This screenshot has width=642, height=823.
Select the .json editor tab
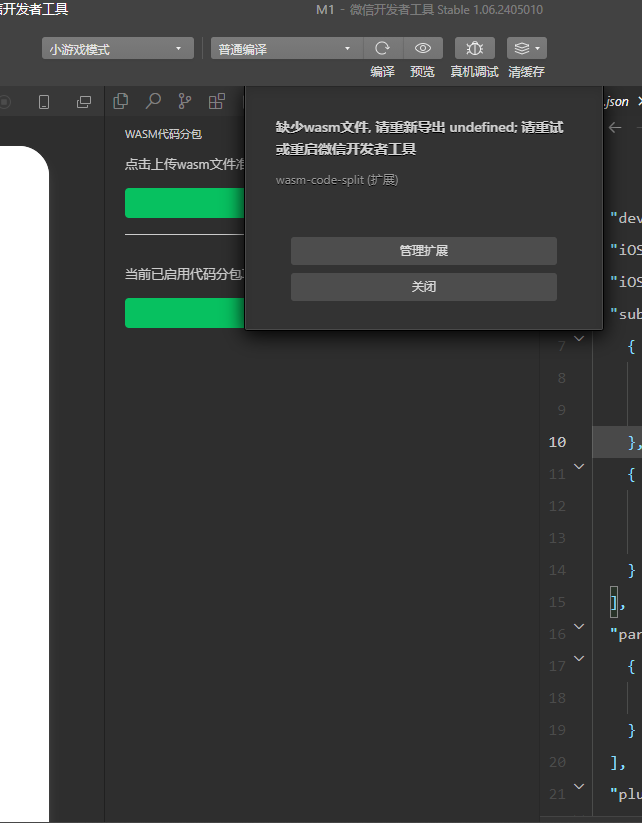pyautogui.click(x=617, y=102)
